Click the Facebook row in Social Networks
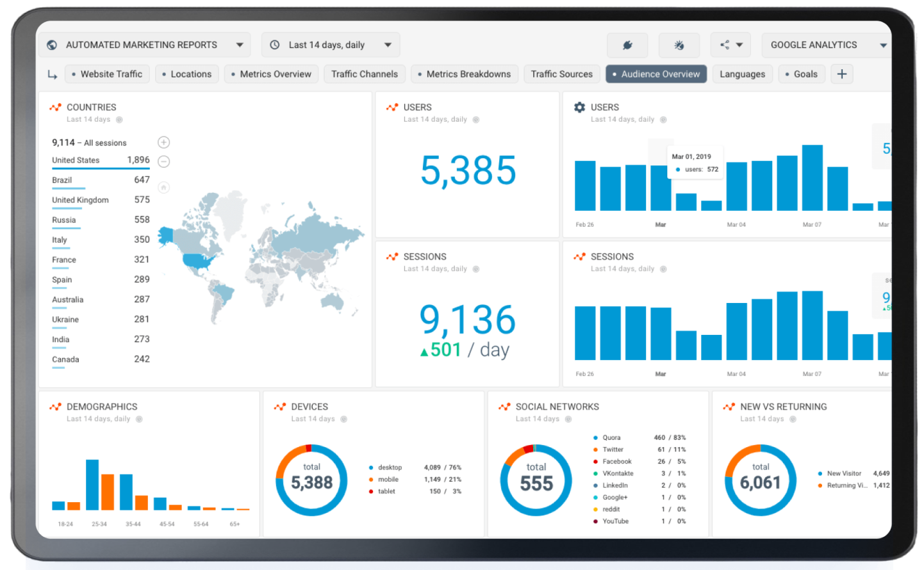The width and height of the screenshot is (924, 570). pyautogui.click(x=639, y=462)
